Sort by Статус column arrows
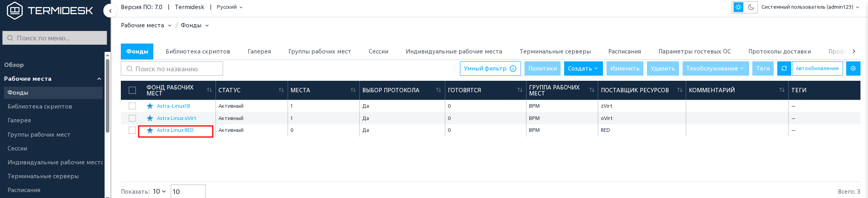Image resolution: width=868 pixels, height=198 pixels. (281, 90)
